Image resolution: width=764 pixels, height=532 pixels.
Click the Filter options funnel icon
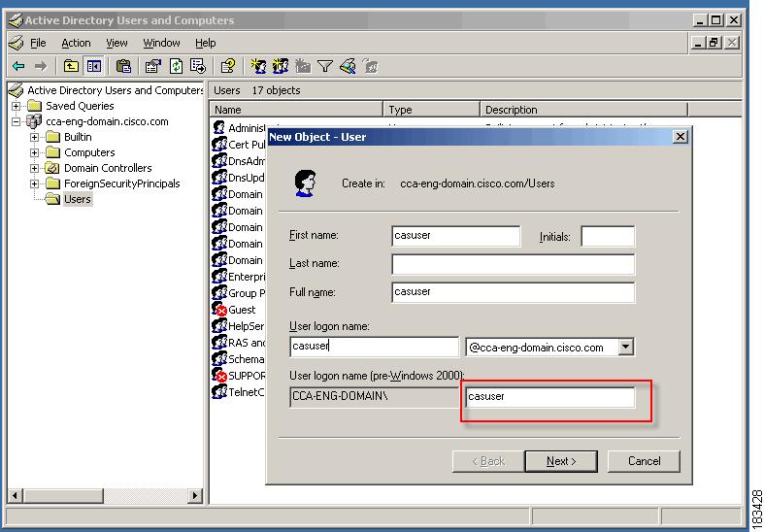325,66
